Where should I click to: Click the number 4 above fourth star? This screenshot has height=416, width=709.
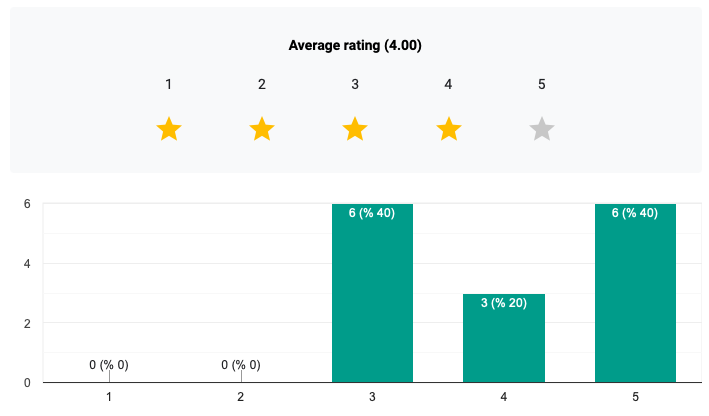[449, 84]
